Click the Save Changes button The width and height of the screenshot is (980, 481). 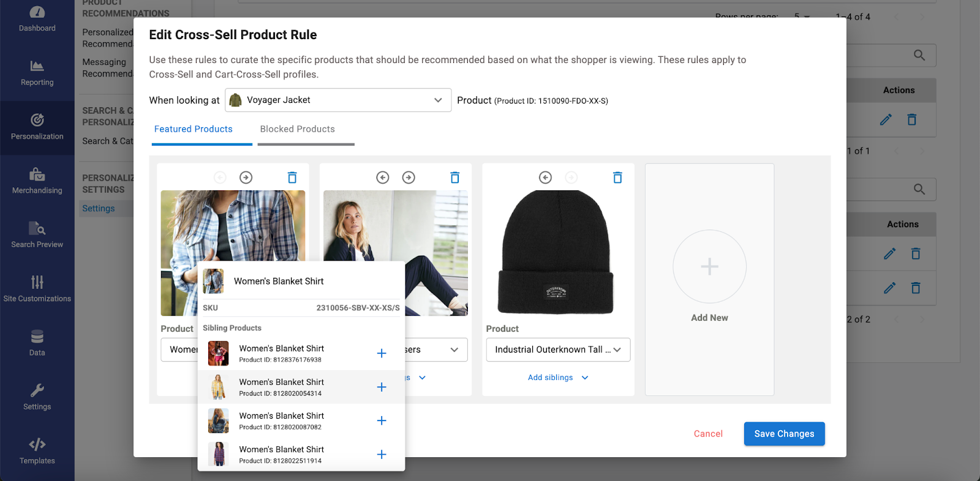[784, 434]
